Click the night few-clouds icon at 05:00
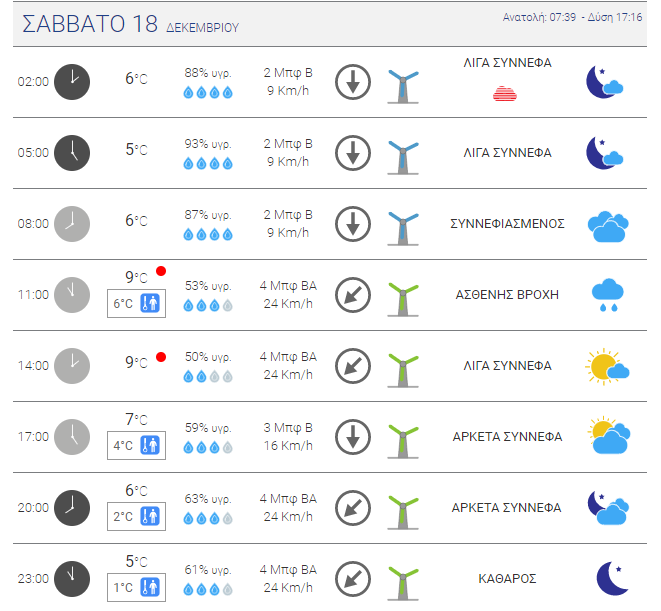Image resolution: width=661 pixels, height=611 pixels. (605, 153)
